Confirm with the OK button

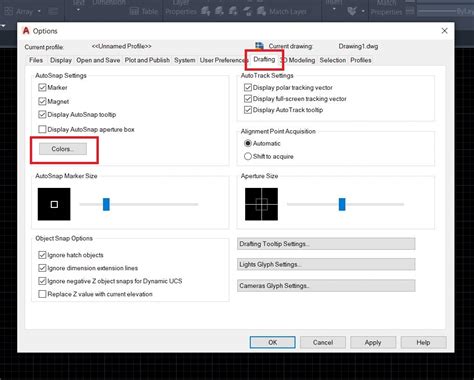point(273,342)
